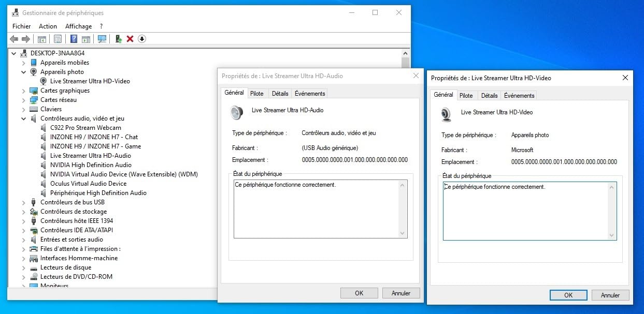The width and height of the screenshot is (644, 314).
Task: Expand the Cartes réseau node
Action: click(x=23, y=100)
